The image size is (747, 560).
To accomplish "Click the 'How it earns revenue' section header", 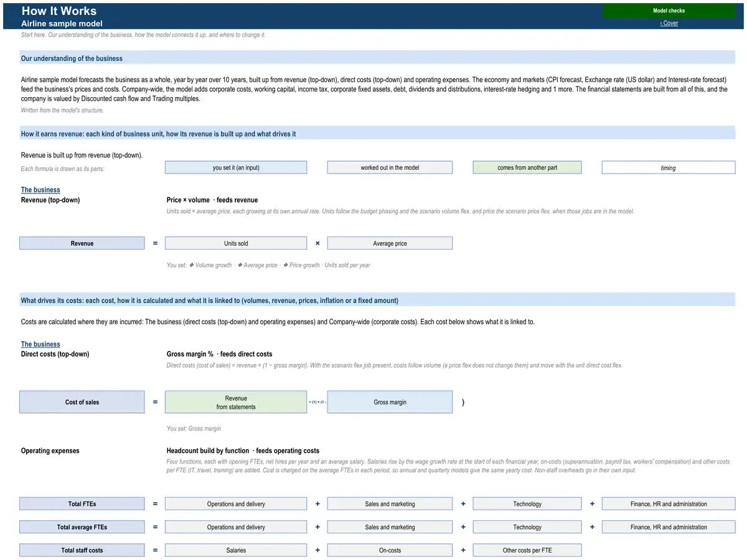I will (377, 134).
